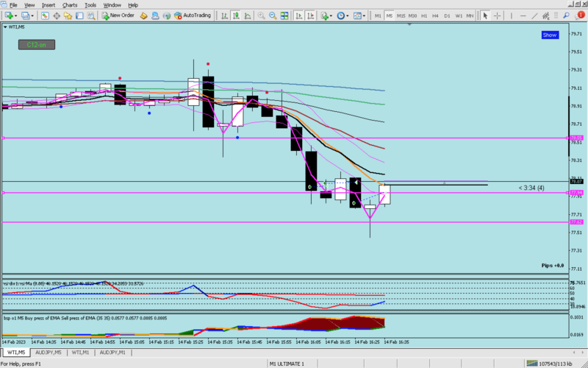
Task: Open the search magnifier icon
Action: tap(567, 15)
